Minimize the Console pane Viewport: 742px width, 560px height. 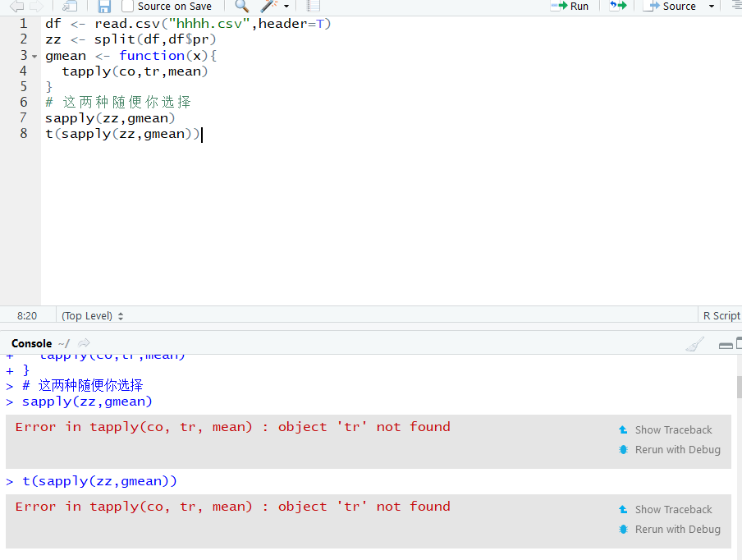coord(725,344)
